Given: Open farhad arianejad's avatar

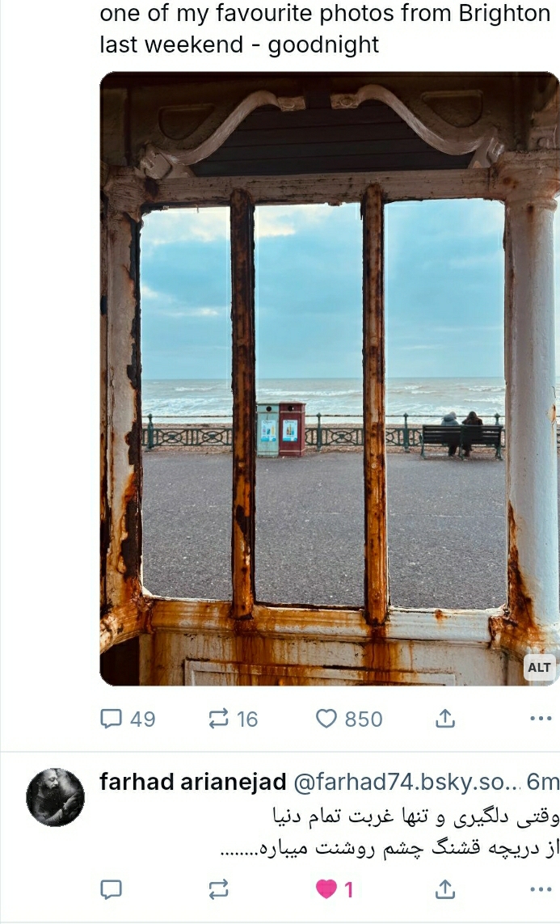Looking at the screenshot, I should [x=55, y=797].
